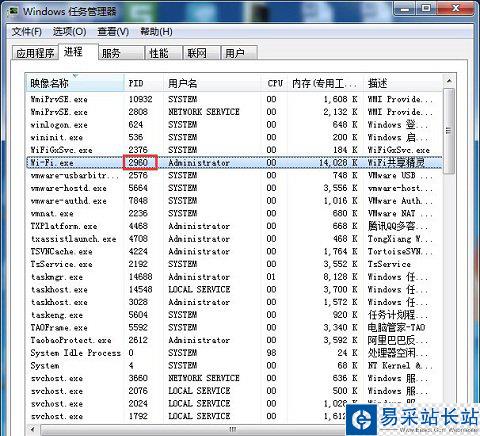Select taskhost.exe with PID 3028

tap(235, 302)
